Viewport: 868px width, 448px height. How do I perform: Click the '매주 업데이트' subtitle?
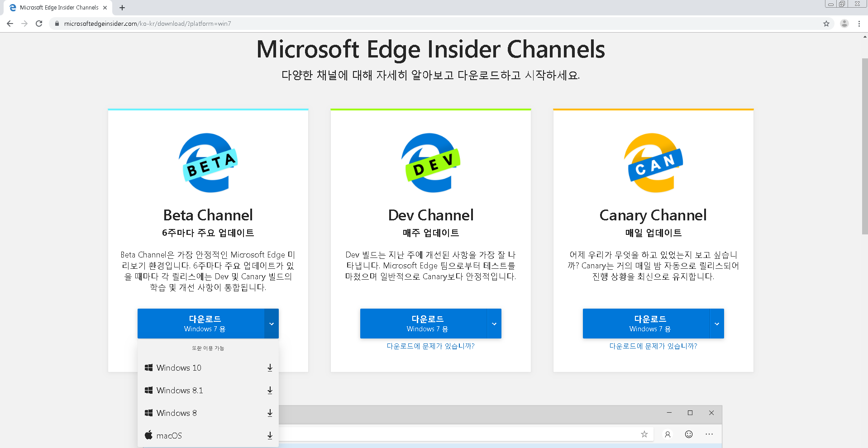tap(431, 233)
